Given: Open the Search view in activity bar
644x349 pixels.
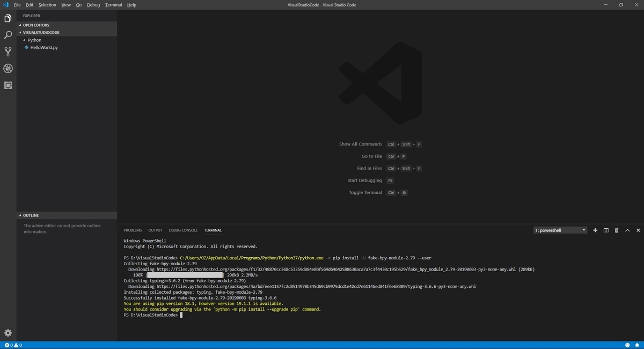Looking at the screenshot, I should pyautogui.click(x=8, y=35).
